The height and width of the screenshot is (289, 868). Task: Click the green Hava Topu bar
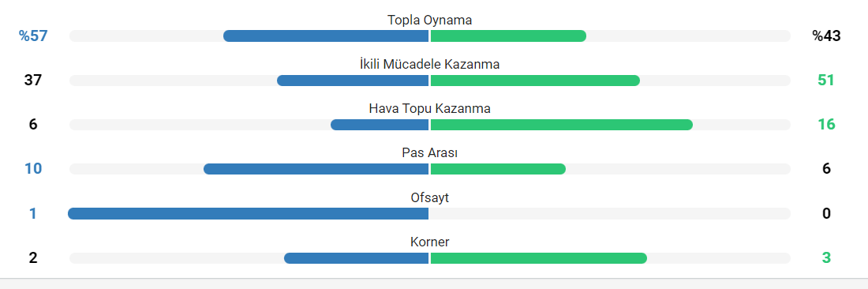[x=562, y=125]
